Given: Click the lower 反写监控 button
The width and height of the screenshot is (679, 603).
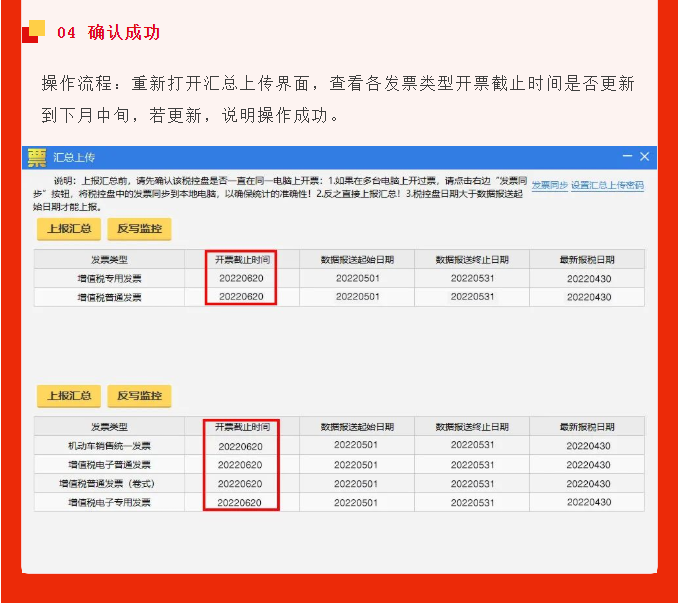Looking at the screenshot, I should 139,396.
